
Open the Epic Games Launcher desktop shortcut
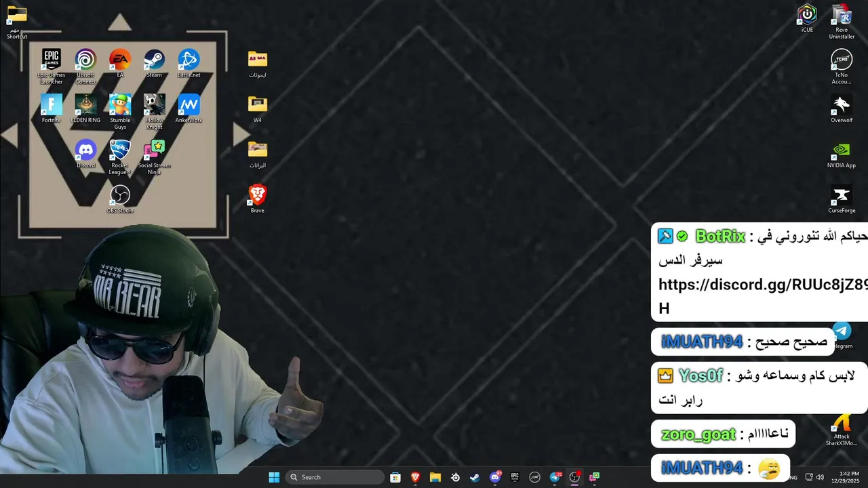[52, 66]
